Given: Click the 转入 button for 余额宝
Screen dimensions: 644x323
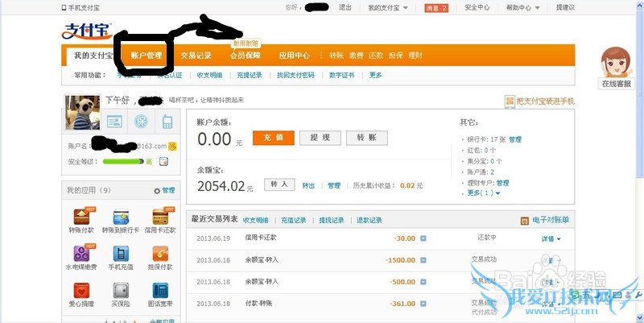Looking at the screenshot, I should click(279, 184).
